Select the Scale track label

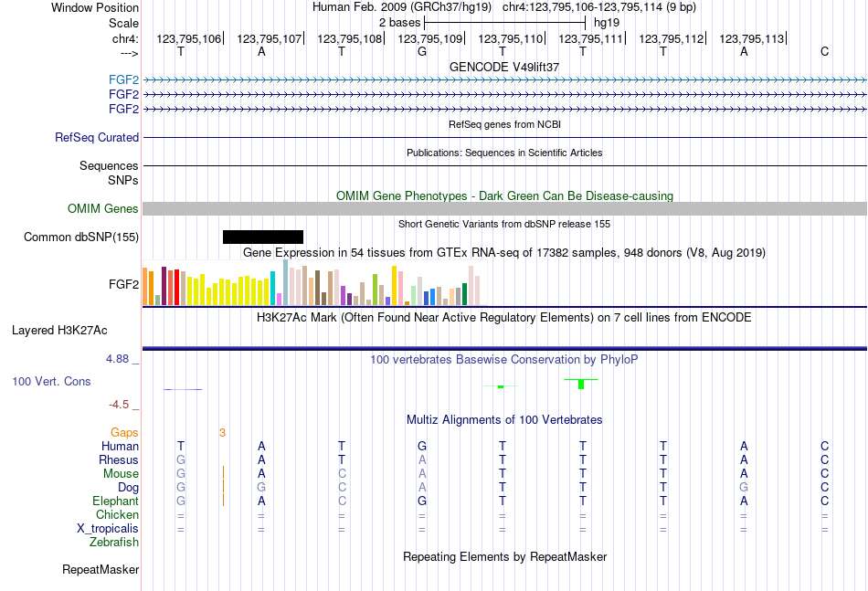(x=123, y=23)
